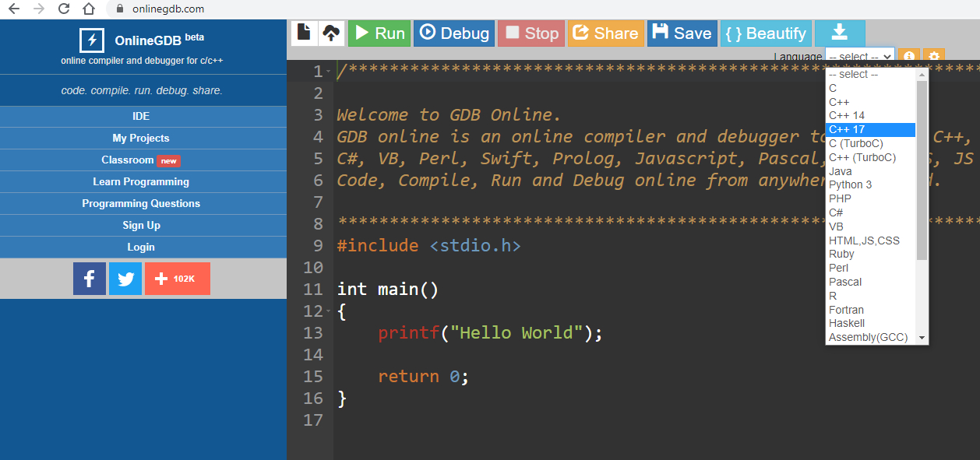
Task: Click line number 17 in the gutter
Action: click(312, 420)
